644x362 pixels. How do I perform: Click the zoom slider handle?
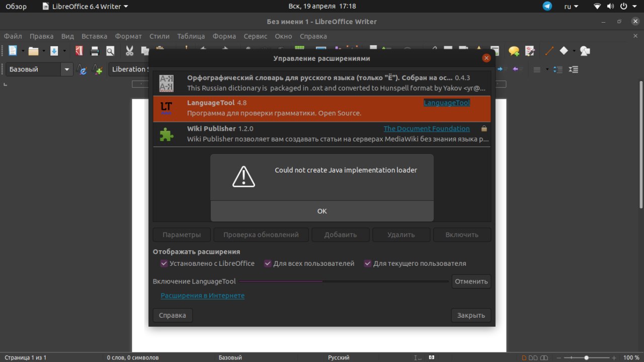586,357
